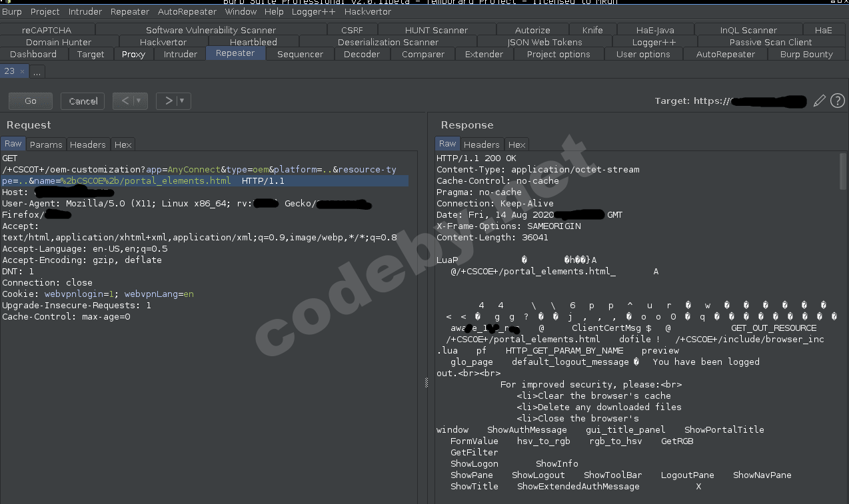
Task: Show request Hex view
Action: pos(123,144)
